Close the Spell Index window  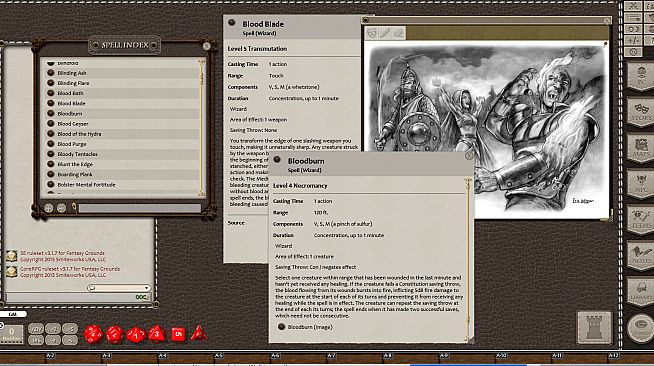click(206, 46)
